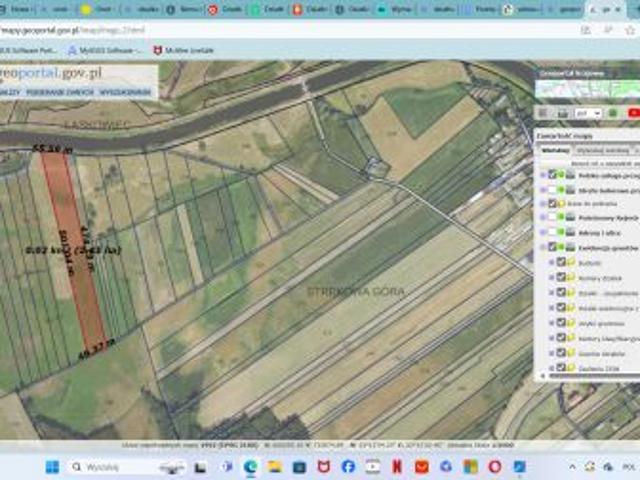Collapse the Ewidencja gruntów layer group
The image size is (640, 480).
point(542,247)
